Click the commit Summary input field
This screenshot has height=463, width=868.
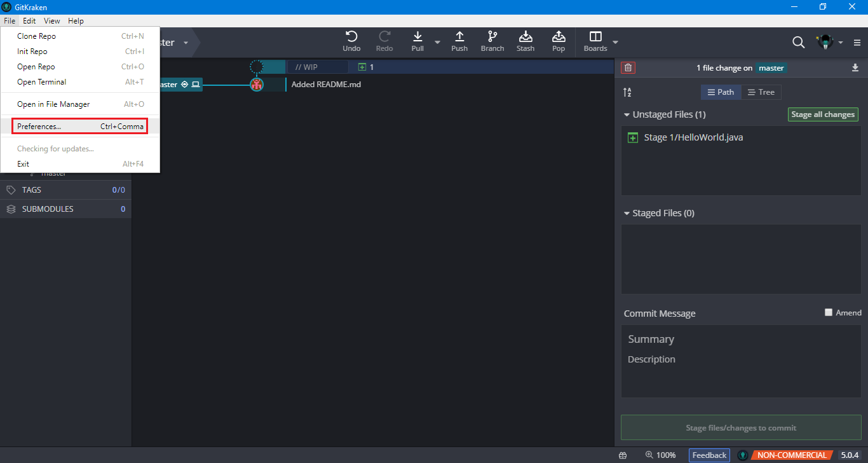[741, 340]
